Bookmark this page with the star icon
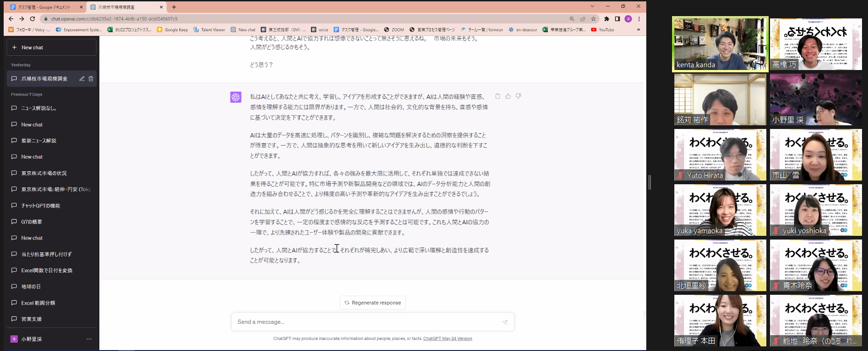The height and width of the screenshot is (351, 868). point(593,19)
